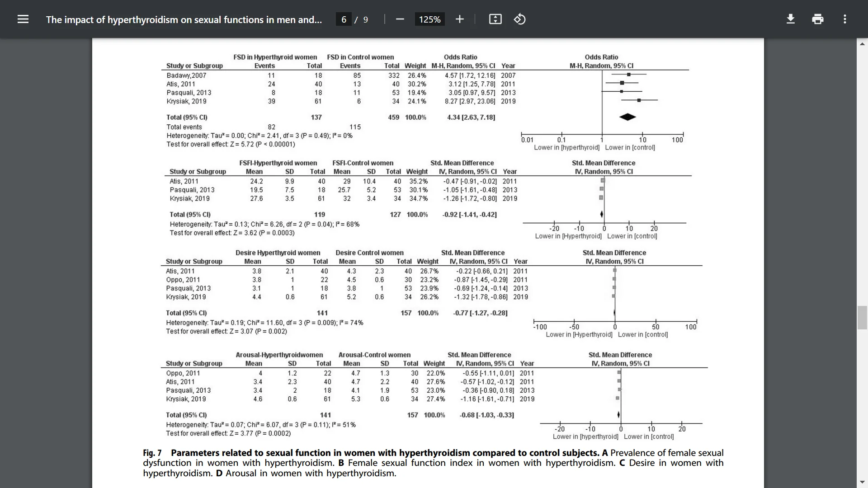Click the black diamond in first forest plot
868x488 pixels.
point(627,117)
